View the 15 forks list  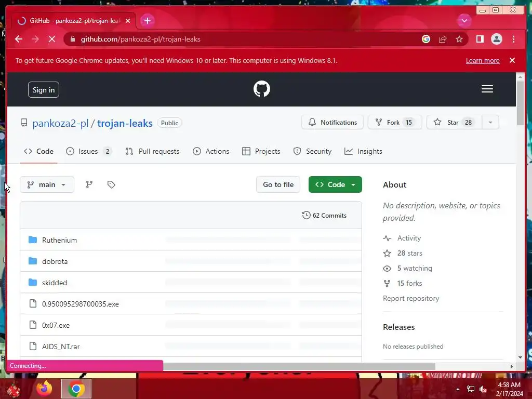click(403, 283)
